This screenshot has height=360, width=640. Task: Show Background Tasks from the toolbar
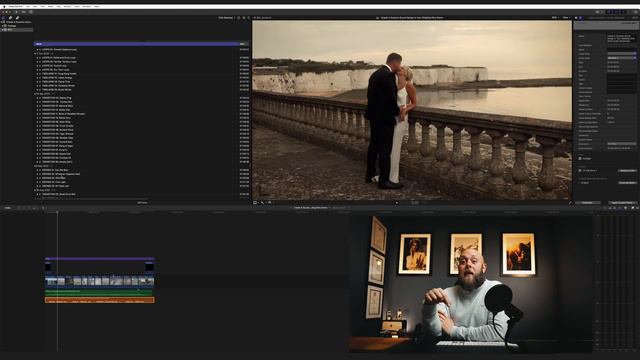[x=31, y=12]
